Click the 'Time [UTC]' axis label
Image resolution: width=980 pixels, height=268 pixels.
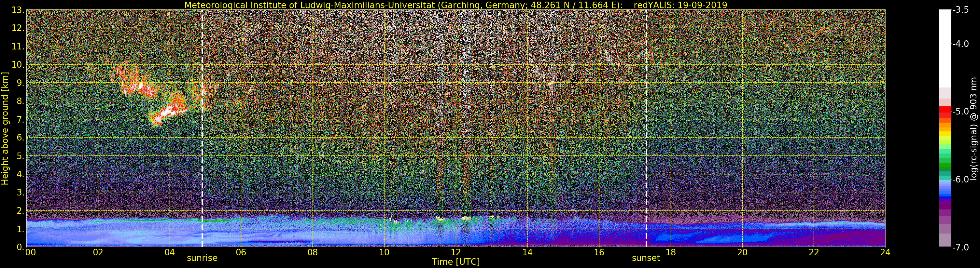[456, 262]
